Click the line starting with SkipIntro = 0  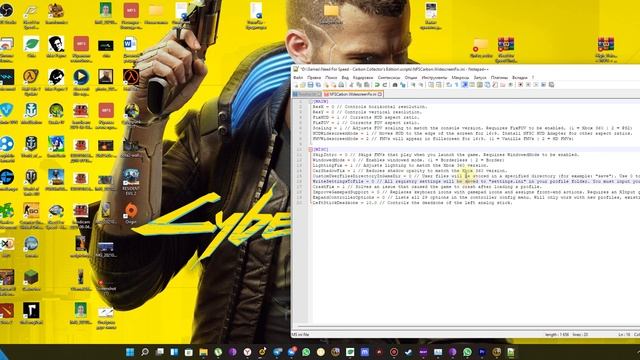[446, 155]
